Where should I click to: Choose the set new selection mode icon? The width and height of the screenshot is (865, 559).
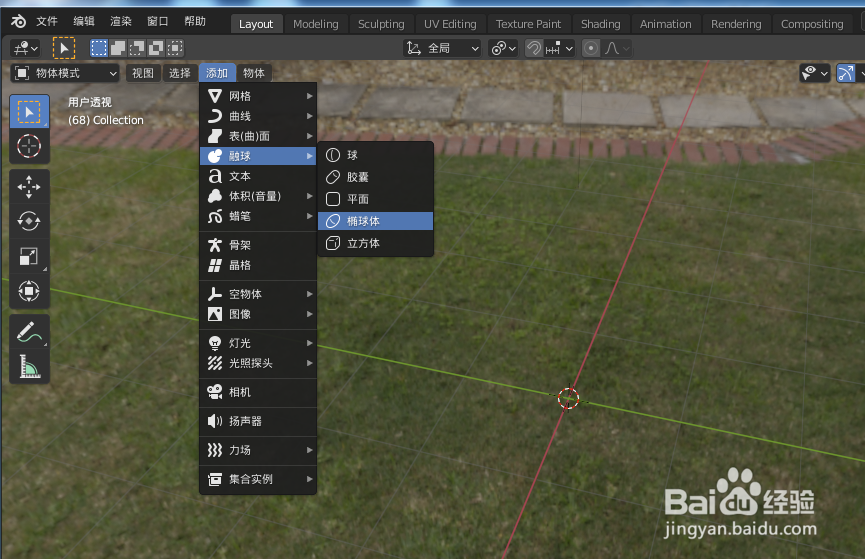point(99,49)
